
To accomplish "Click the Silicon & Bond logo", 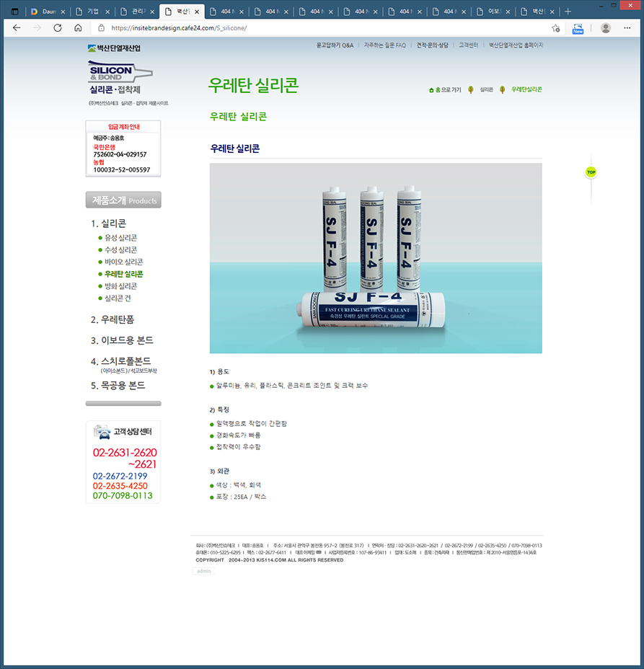I will tap(120, 79).
